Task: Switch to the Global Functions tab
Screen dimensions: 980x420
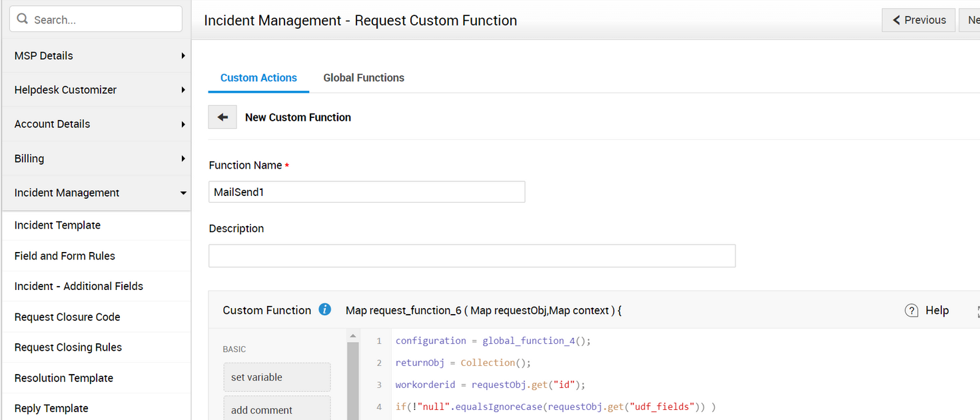Action: [x=364, y=78]
